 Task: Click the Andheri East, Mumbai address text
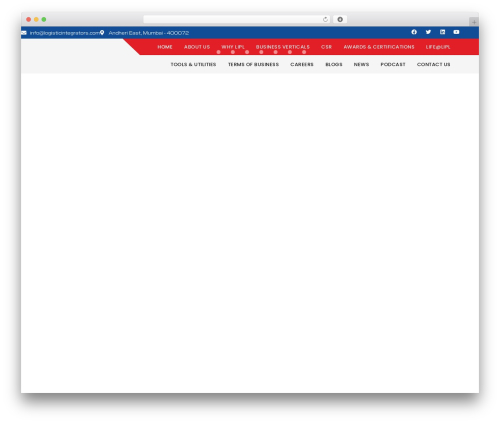click(149, 33)
